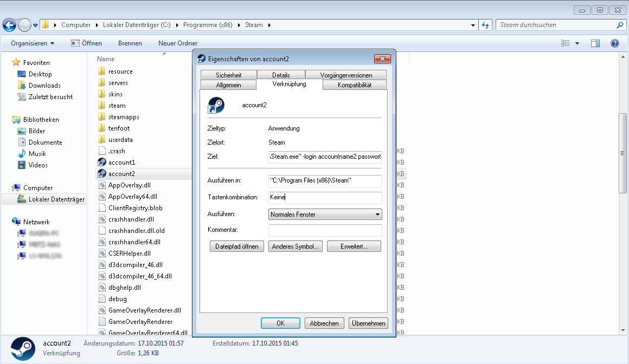Viewport: 629px width, 364px height.
Task: Open the view options dropdown arrow
Action: (577, 43)
